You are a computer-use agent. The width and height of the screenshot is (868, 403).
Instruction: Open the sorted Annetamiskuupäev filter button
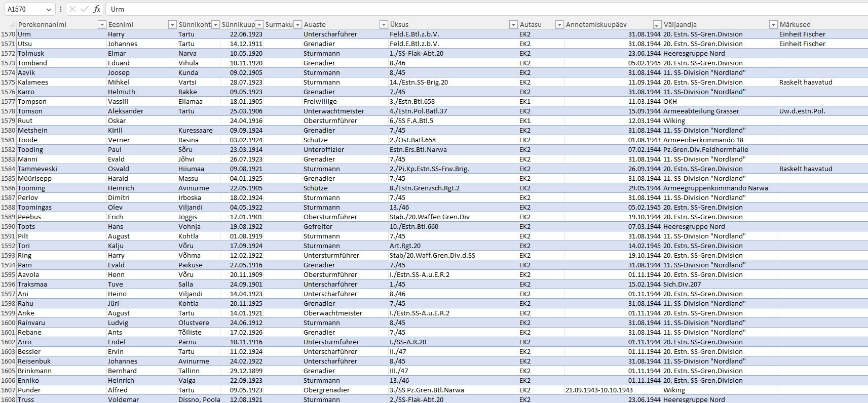[x=657, y=24]
